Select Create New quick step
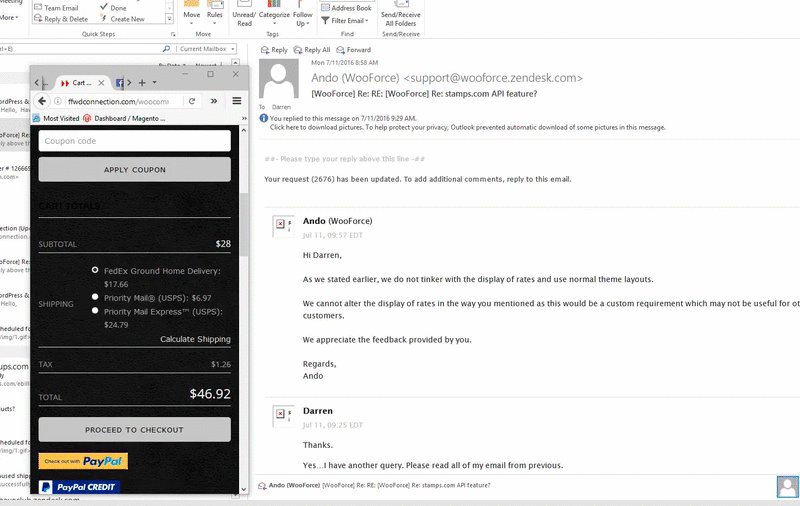 [122, 19]
